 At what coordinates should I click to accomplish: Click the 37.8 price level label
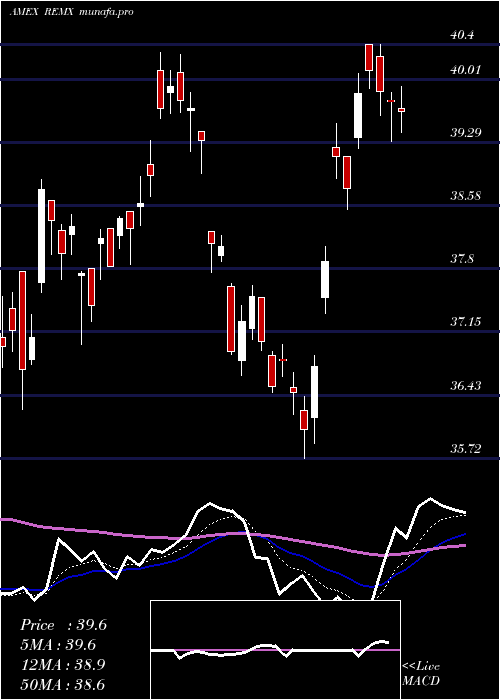click(x=462, y=258)
